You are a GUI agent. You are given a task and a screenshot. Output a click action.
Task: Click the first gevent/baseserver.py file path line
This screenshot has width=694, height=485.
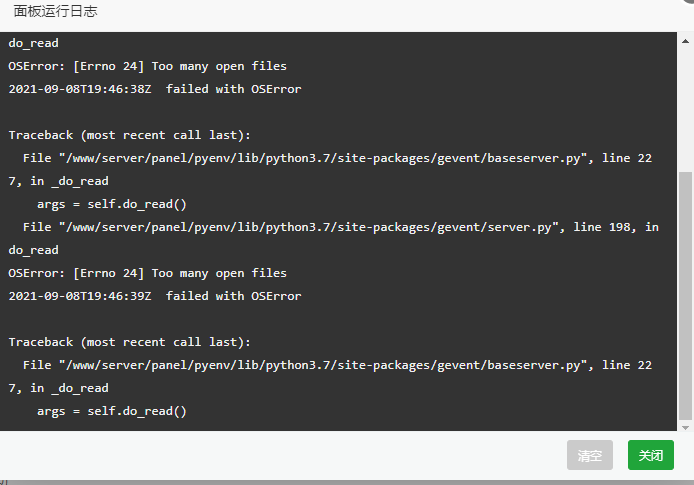pos(337,158)
